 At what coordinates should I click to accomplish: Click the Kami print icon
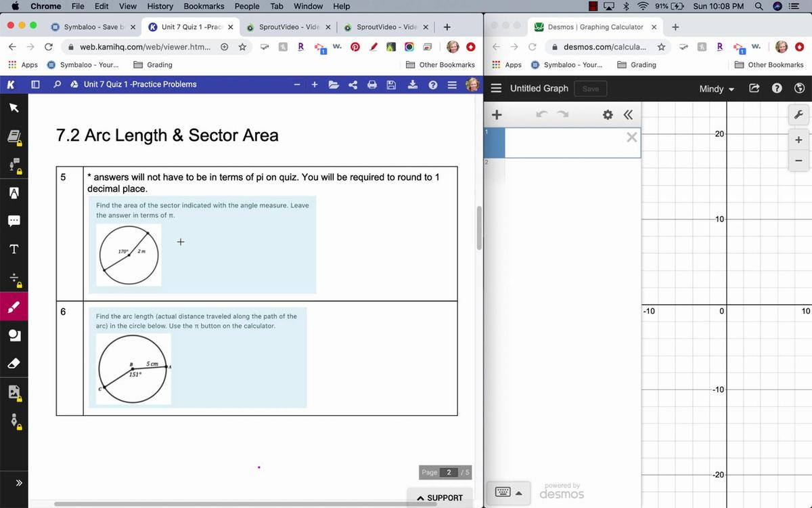pos(371,85)
